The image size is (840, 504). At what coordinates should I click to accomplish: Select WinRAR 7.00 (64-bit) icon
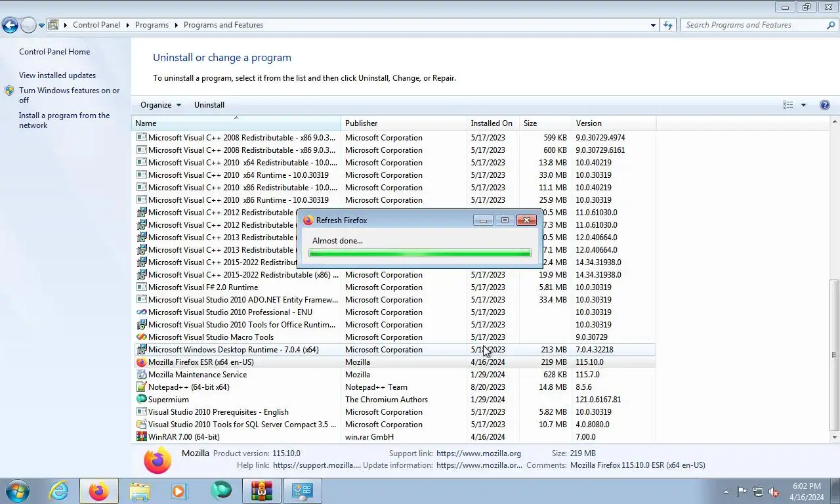pyautogui.click(x=141, y=437)
